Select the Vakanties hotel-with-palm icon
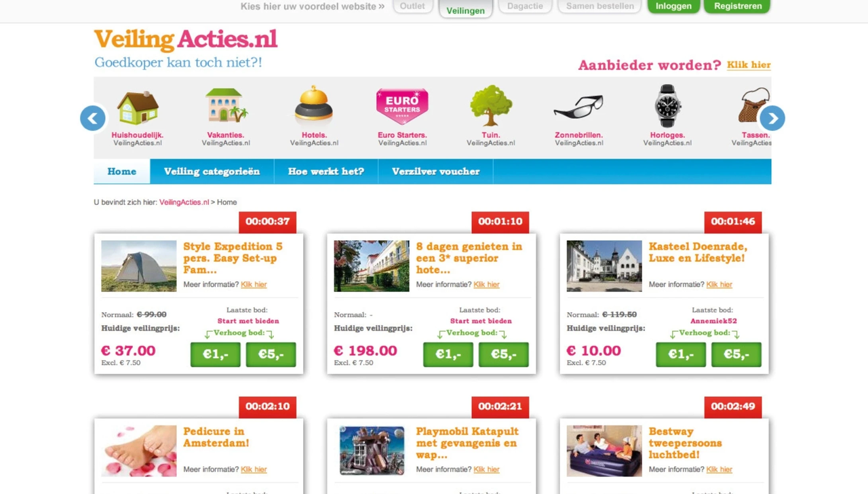 (x=226, y=106)
